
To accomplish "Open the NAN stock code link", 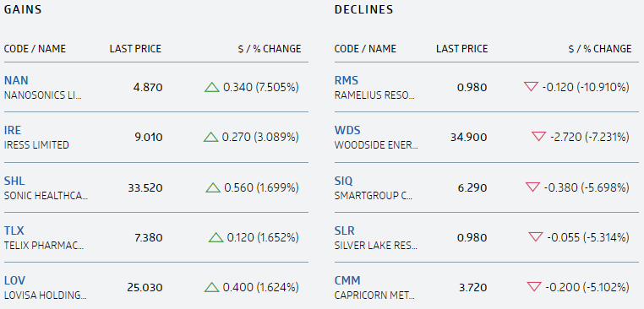I will [16, 80].
